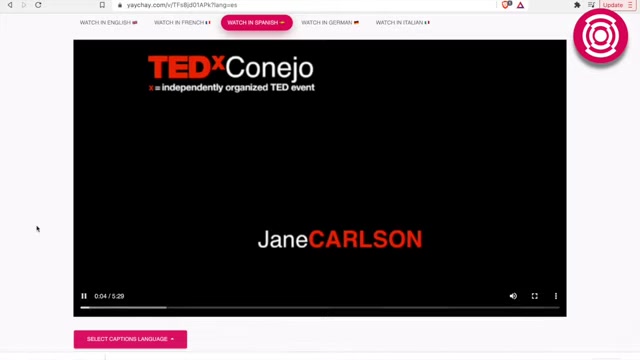Click the browser forward arrow
Screen dimensions: 640x360
tap(24, 5)
